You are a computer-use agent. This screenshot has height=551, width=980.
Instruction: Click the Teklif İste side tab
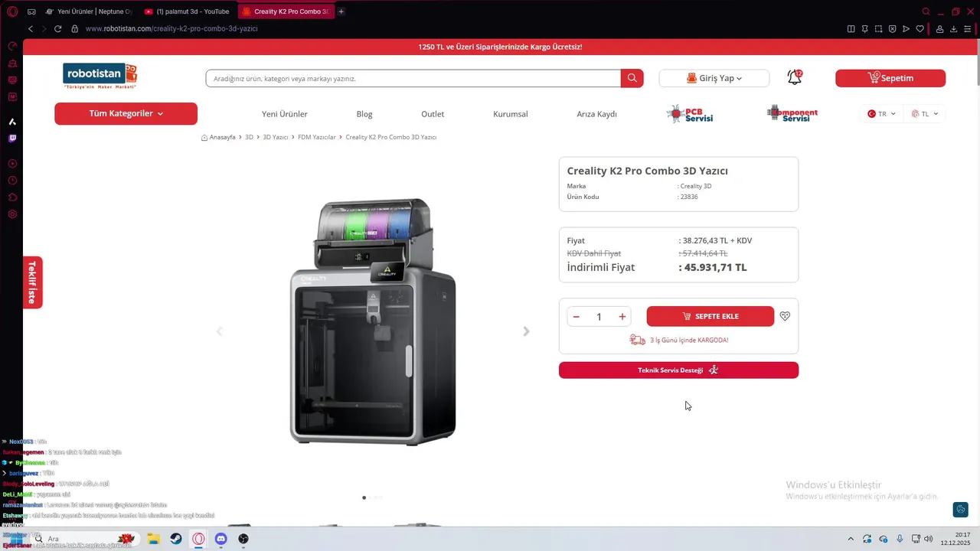pos(32,282)
